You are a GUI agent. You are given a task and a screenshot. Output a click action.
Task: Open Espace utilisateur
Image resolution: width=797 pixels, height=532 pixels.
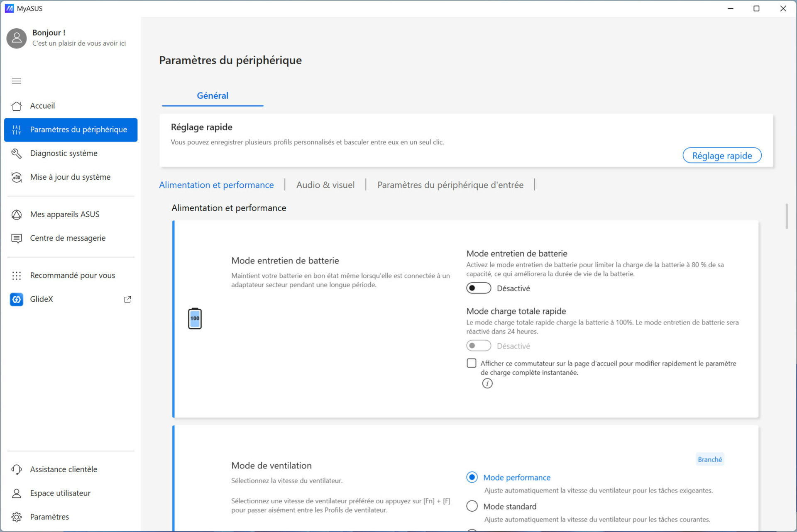click(x=60, y=493)
